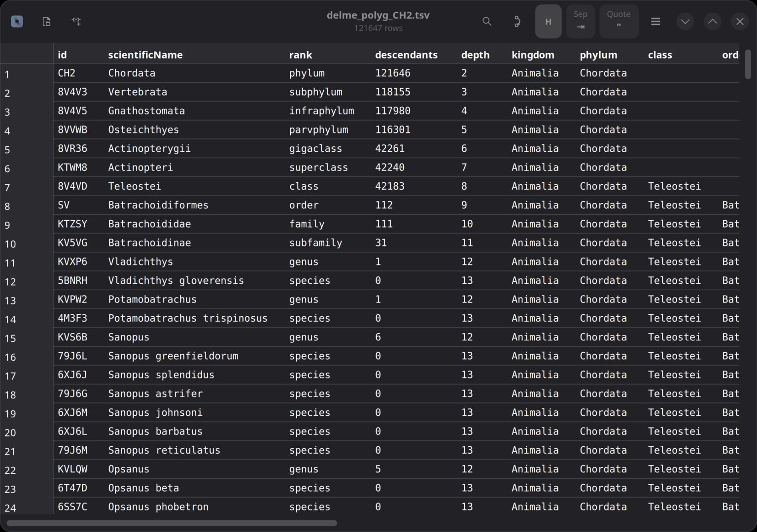Click the subfamily rank cell
Screen dimensions: 757x532
[x=315, y=243]
